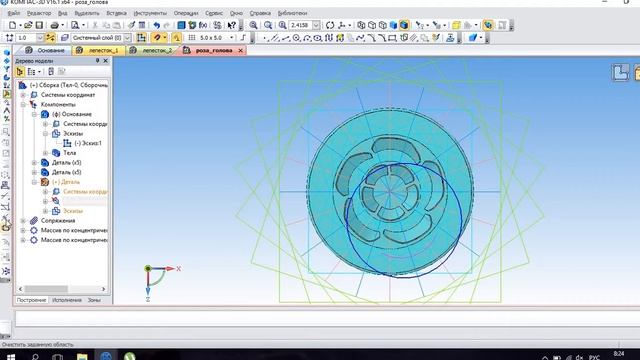Select the 'Зоны' bottom tab

(x=94, y=300)
